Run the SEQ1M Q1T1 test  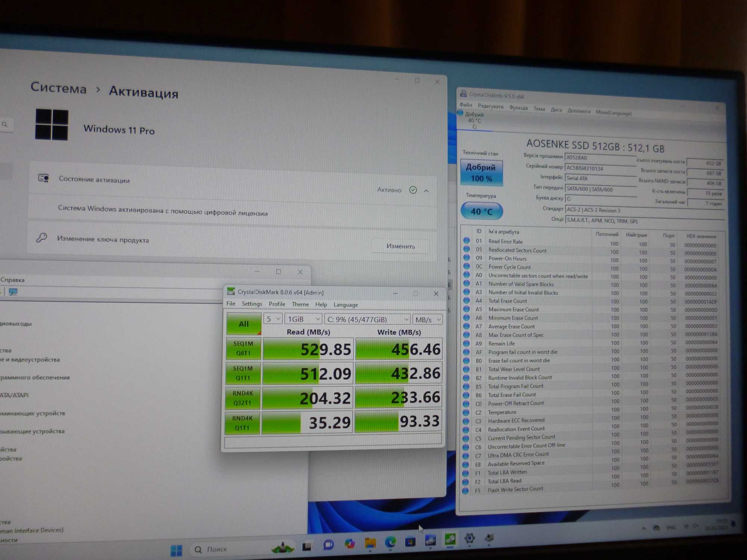tap(243, 373)
